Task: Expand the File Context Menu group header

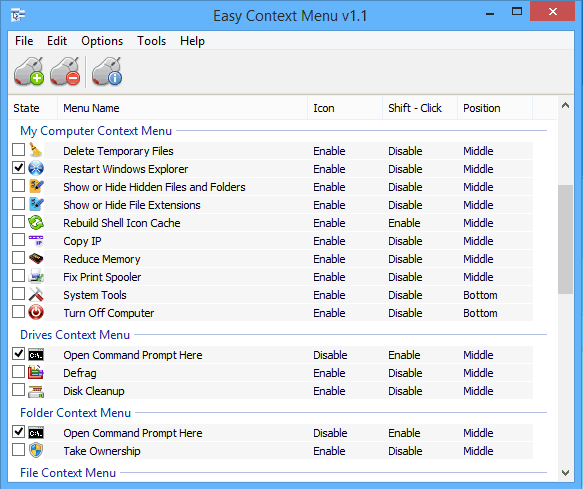Action: (x=68, y=473)
